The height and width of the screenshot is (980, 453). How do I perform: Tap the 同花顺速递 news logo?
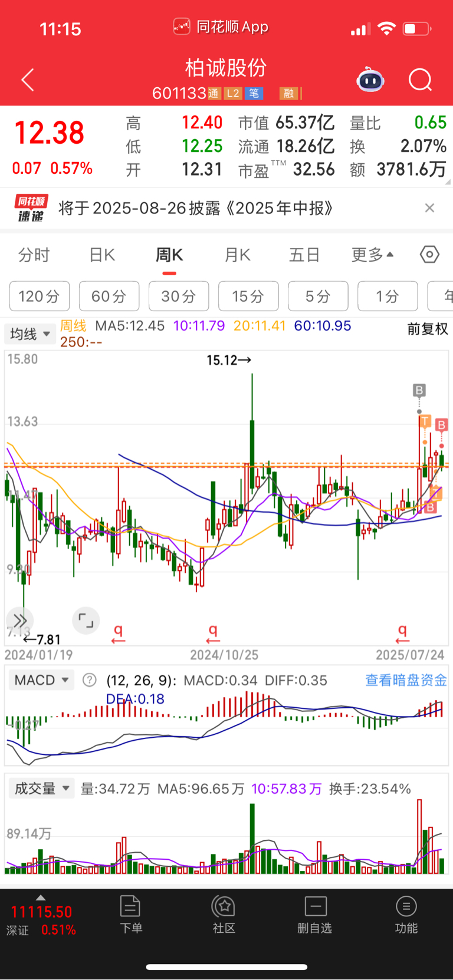click(31, 208)
